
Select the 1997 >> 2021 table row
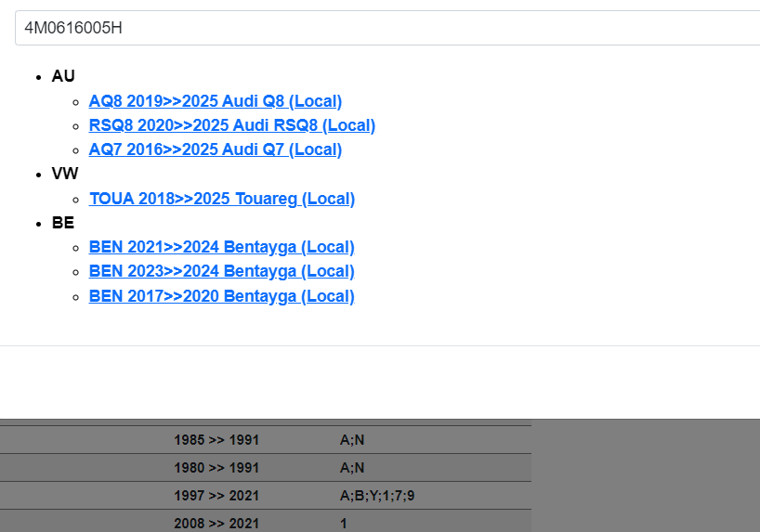tap(216, 496)
